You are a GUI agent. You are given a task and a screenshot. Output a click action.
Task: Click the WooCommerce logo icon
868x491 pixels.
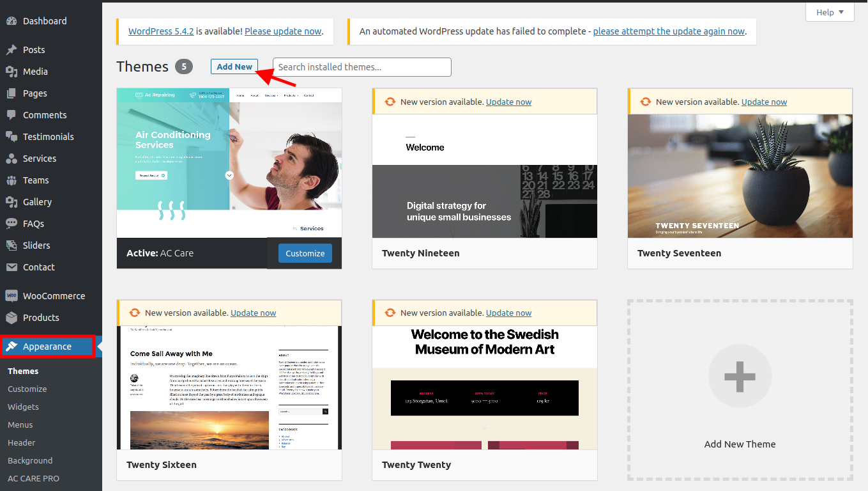[x=11, y=296]
